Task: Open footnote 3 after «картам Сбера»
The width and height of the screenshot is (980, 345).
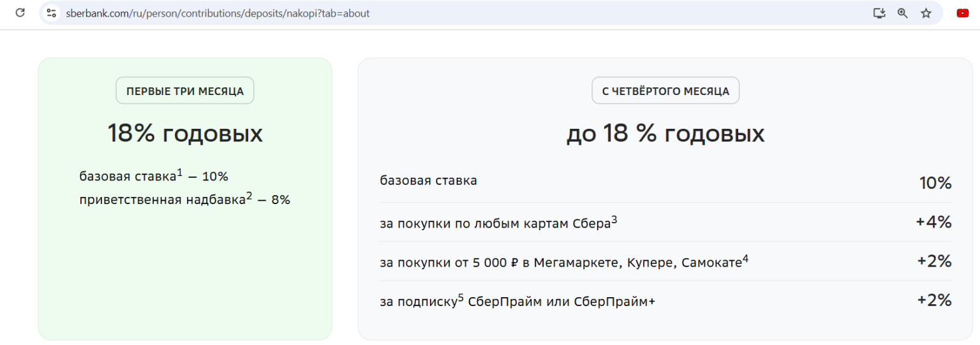Action: (x=614, y=219)
